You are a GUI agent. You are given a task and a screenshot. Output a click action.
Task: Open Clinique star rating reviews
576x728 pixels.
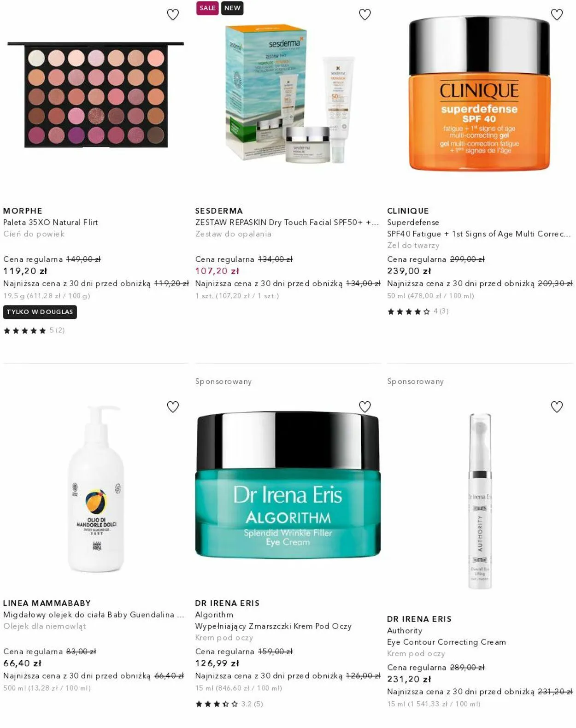418,311
